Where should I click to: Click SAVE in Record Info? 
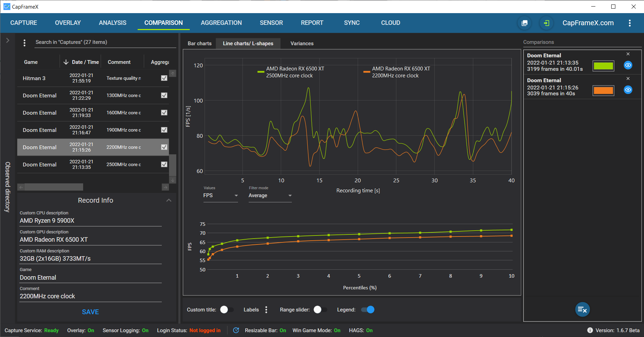pos(90,312)
